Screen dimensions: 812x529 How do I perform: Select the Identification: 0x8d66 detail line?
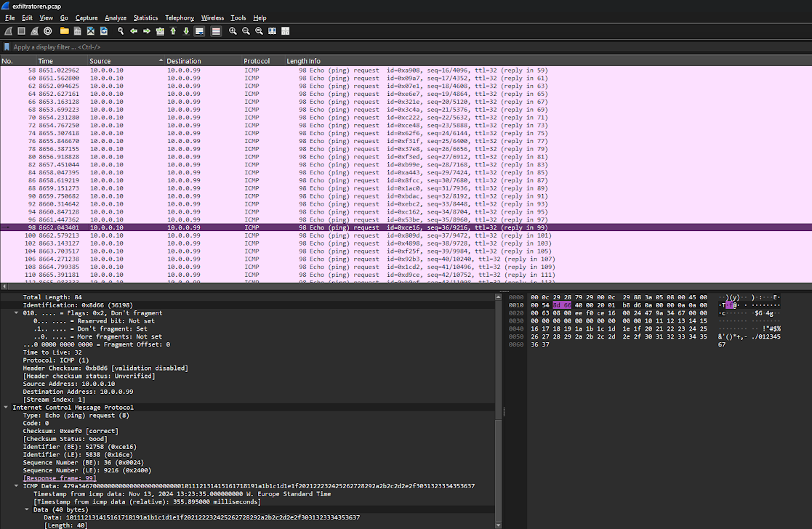click(x=248, y=305)
